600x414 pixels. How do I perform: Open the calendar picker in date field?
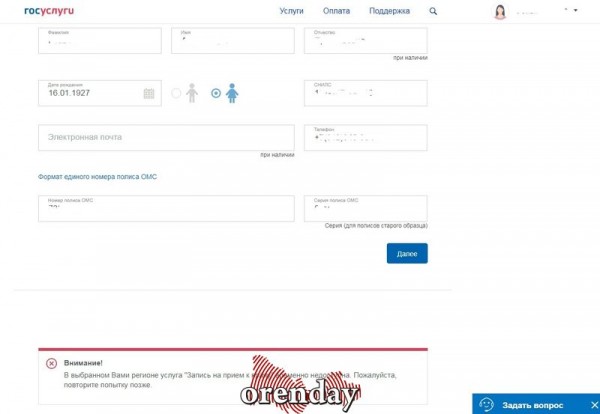(x=149, y=93)
